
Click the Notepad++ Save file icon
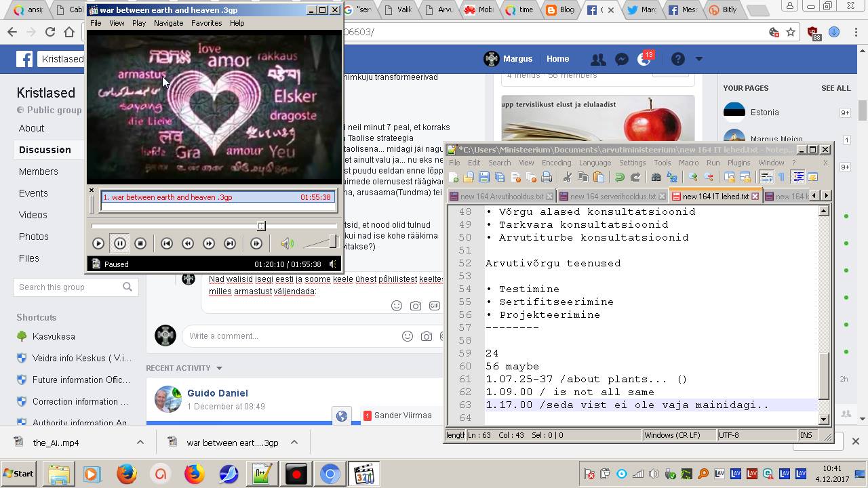pyautogui.click(x=484, y=178)
